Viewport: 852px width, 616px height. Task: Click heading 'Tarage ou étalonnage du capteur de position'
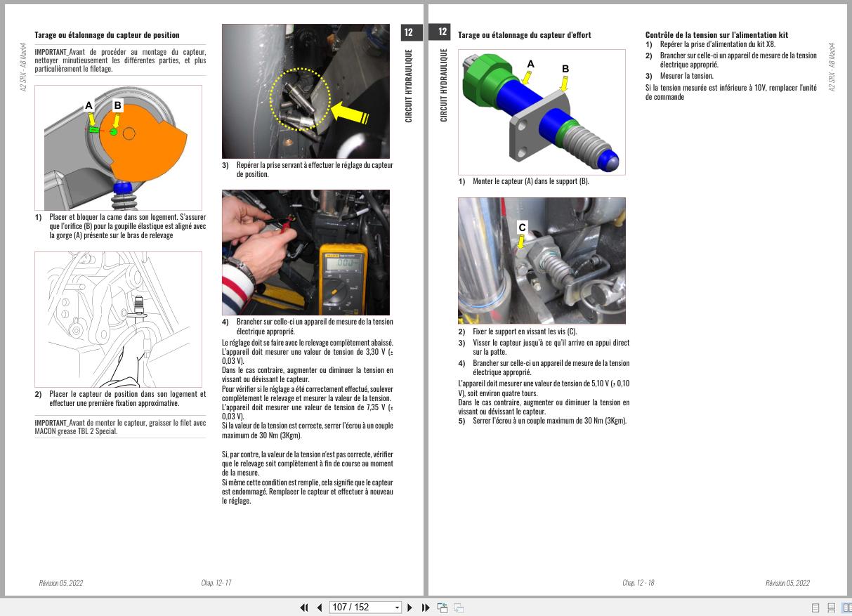coord(107,34)
